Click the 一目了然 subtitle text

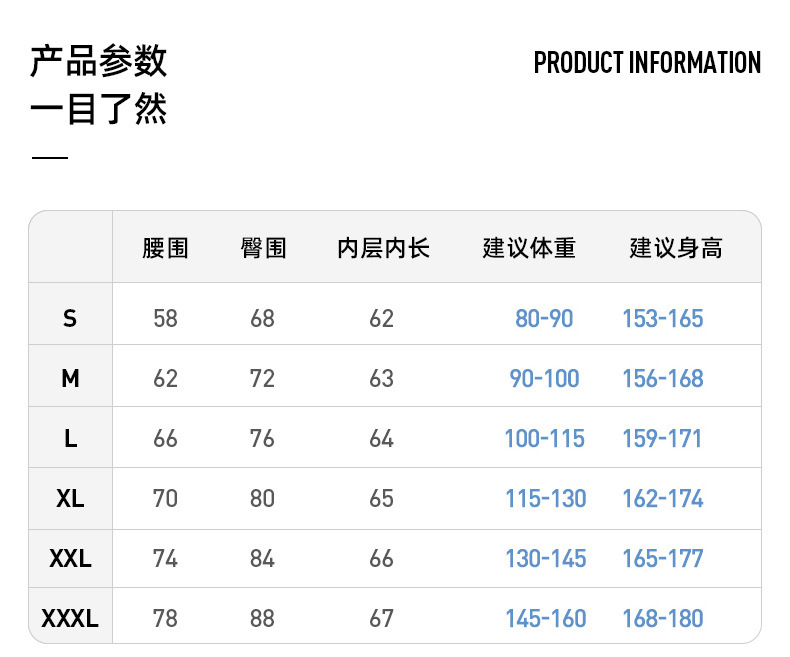[99, 109]
